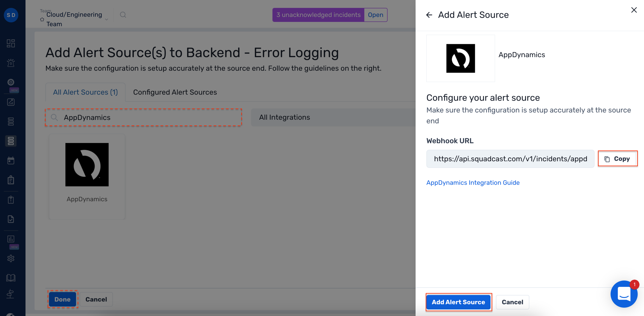Open the clipboard list sidebar icon
644x316 pixels.
point(11,180)
